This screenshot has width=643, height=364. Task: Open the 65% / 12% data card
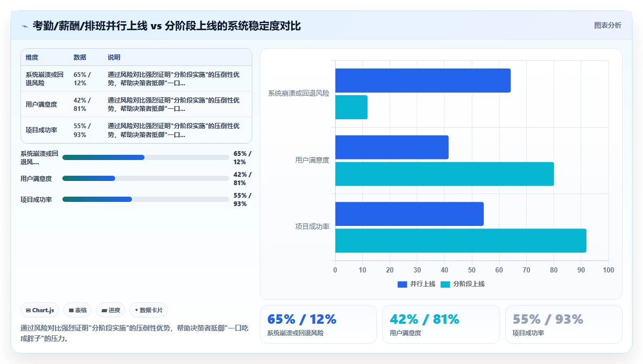(x=318, y=324)
